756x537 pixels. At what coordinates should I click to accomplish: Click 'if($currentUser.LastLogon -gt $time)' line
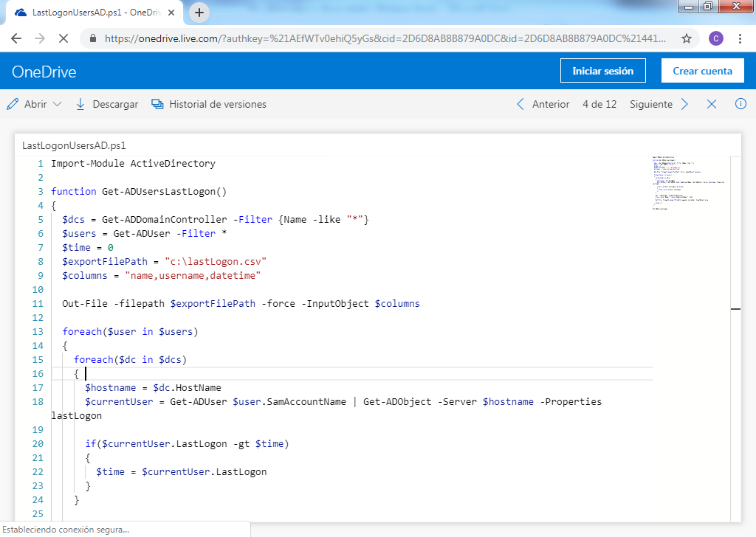pyautogui.click(x=187, y=443)
